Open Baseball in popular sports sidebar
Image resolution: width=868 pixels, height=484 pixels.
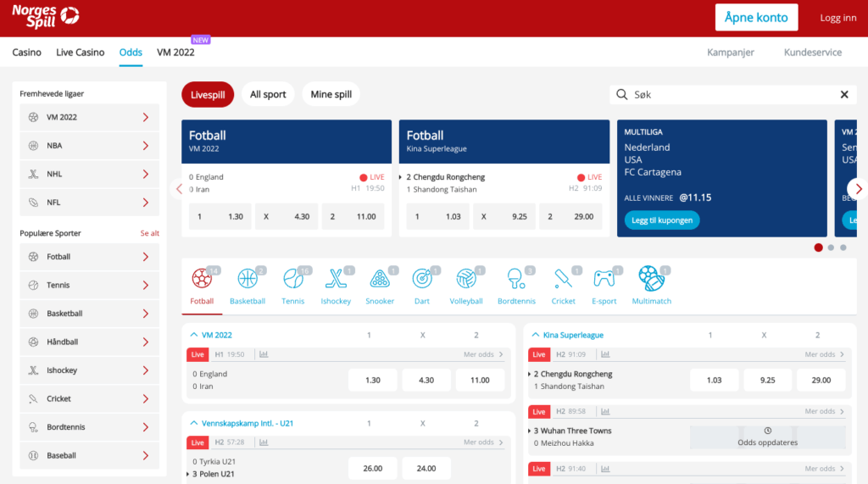(89, 455)
